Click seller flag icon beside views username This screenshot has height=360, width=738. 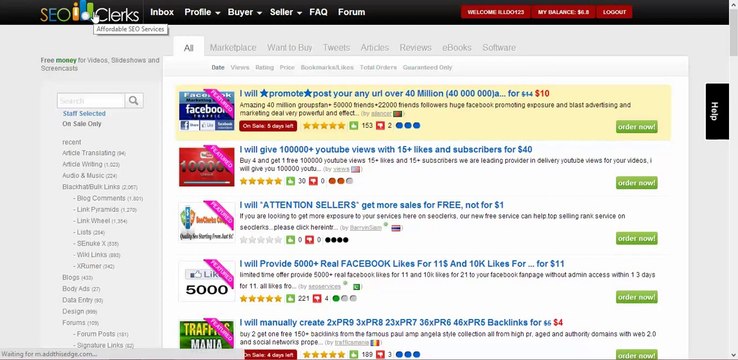tap(355, 169)
